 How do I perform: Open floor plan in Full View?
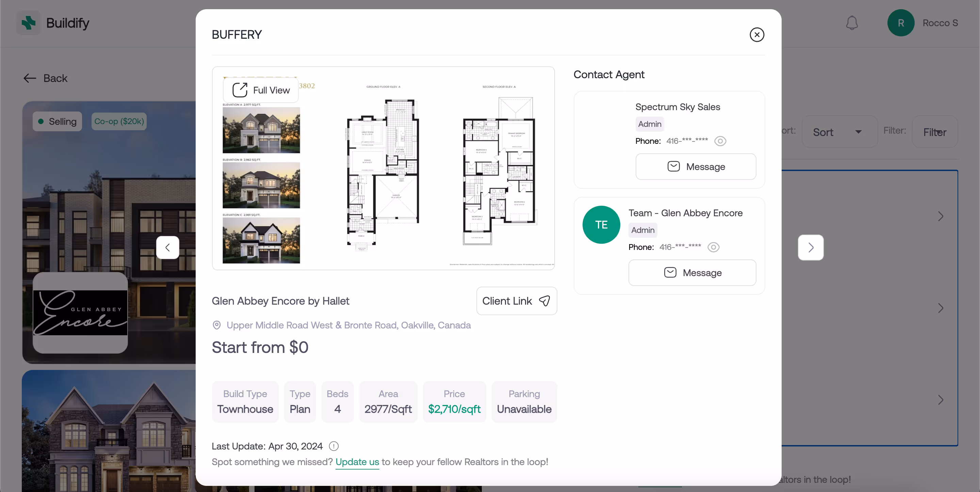coord(261,90)
